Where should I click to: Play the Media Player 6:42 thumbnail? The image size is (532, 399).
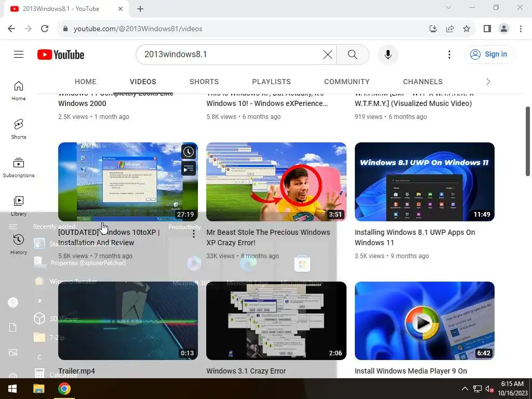[424, 321]
